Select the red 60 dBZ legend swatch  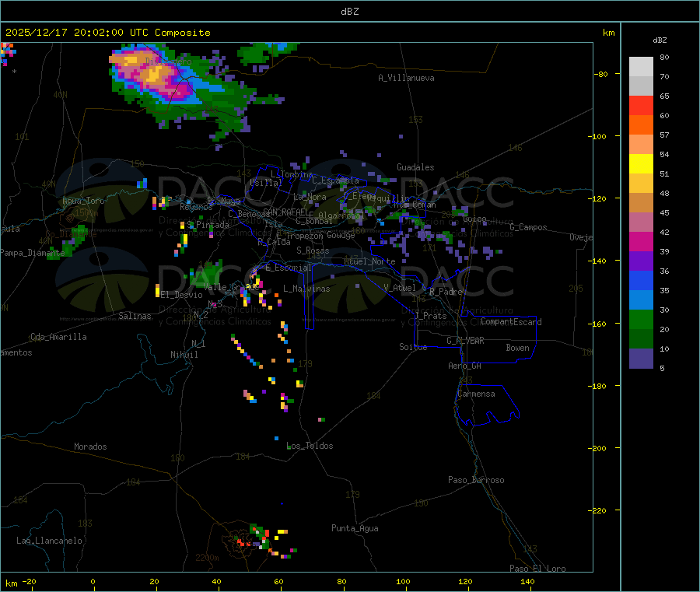click(641, 106)
